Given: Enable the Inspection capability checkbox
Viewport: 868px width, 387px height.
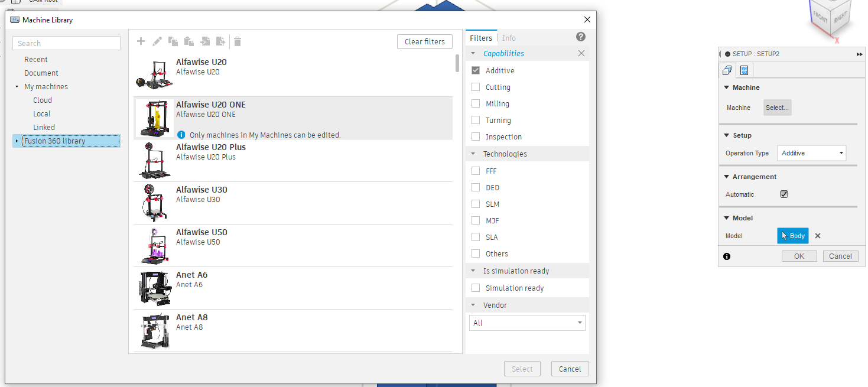Looking at the screenshot, I should [476, 136].
